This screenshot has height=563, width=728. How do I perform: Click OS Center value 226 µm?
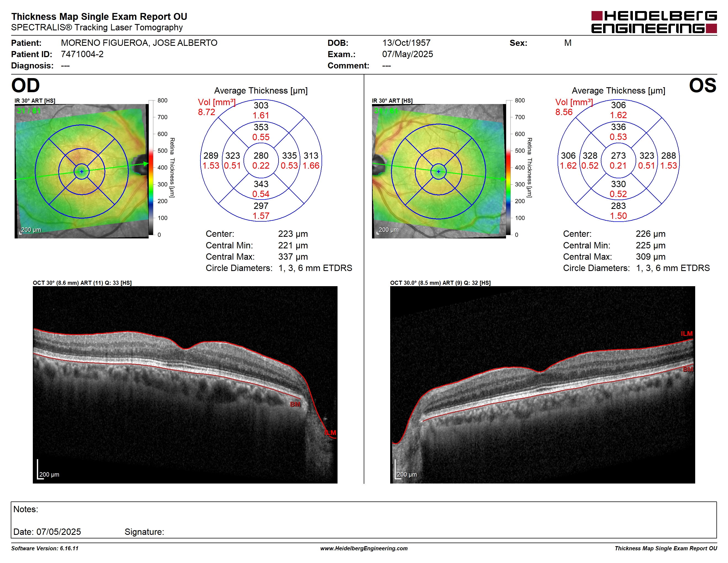(x=650, y=234)
